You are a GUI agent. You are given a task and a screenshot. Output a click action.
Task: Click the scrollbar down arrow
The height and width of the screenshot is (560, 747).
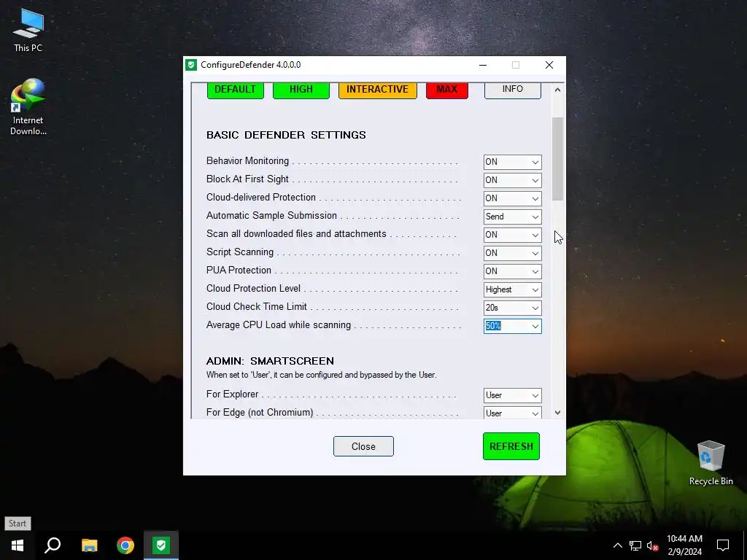[558, 413]
